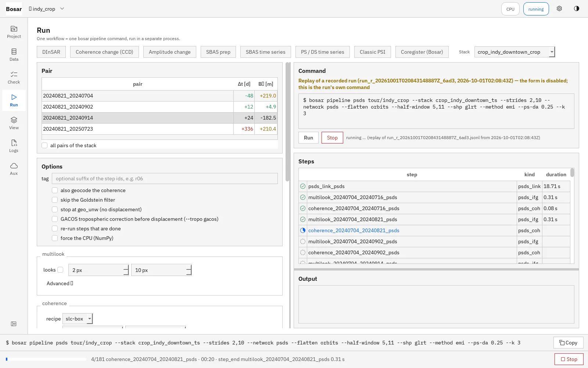This screenshot has height=368, width=588.
Task: Copy the command from the bottom bar
Action: click(x=568, y=343)
